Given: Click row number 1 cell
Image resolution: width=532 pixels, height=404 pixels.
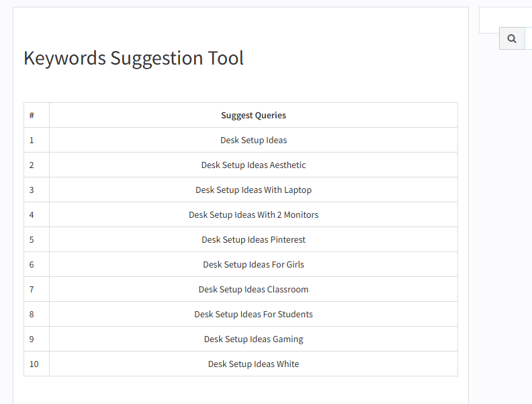Looking at the screenshot, I should coord(37,140).
